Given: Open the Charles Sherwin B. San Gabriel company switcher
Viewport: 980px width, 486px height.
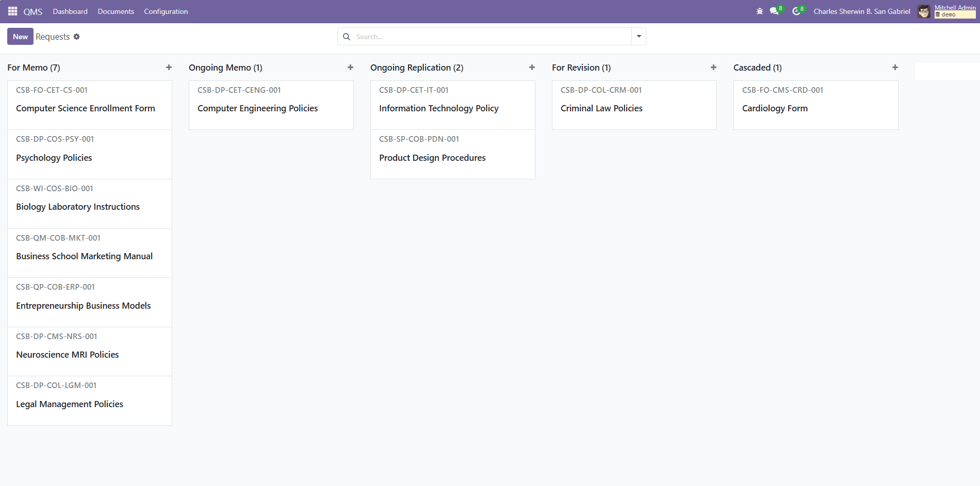Looking at the screenshot, I should [x=861, y=11].
